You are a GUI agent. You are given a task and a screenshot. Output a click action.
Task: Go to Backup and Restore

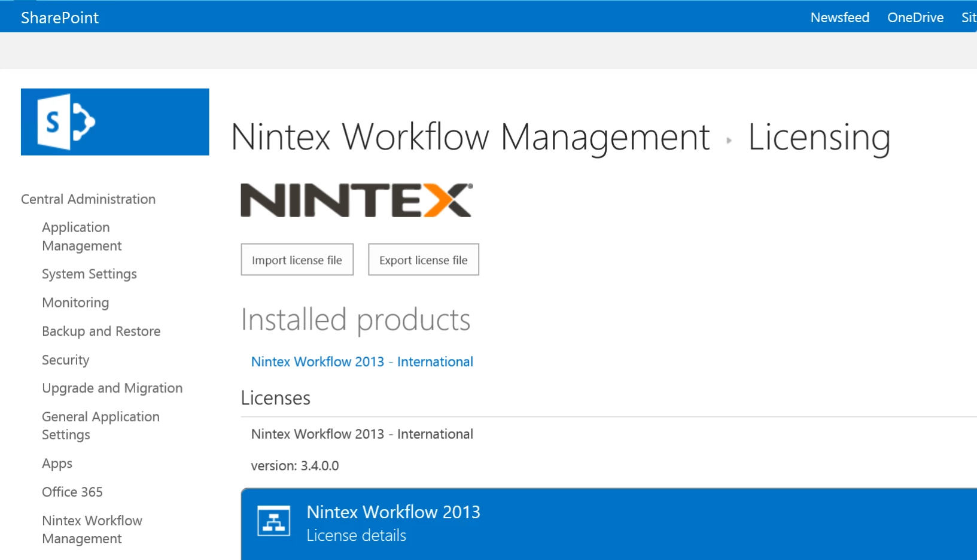(x=101, y=331)
